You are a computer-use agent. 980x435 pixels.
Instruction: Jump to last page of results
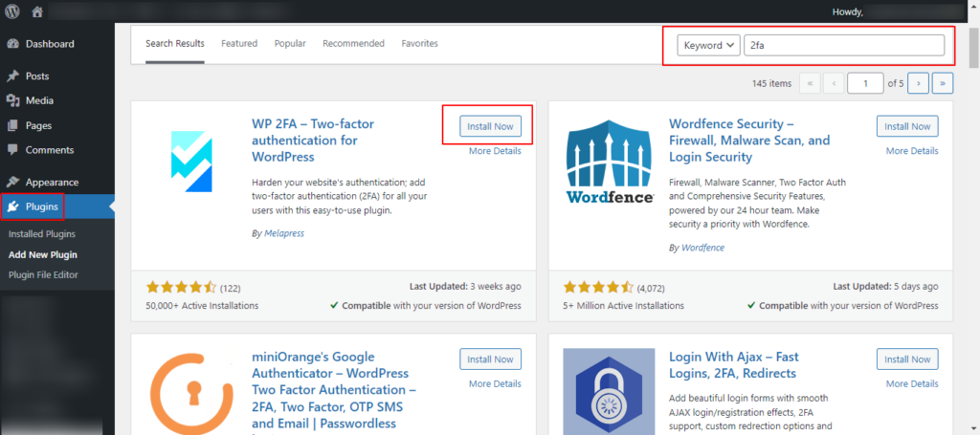(943, 83)
